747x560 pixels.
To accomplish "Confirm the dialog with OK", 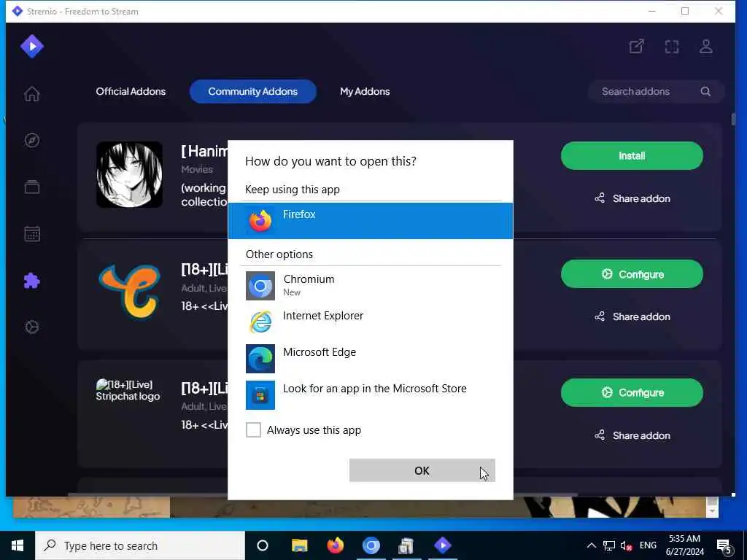I will coord(422,470).
